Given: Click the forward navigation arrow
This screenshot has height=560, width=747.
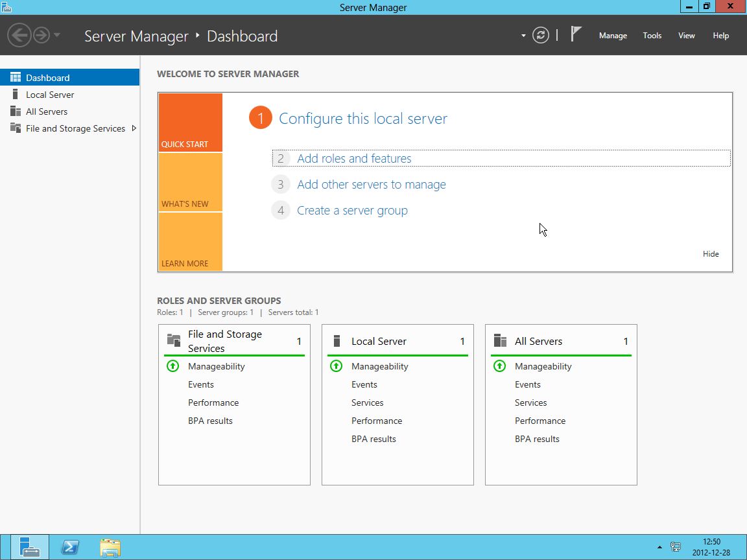Looking at the screenshot, I should tap(41, 35).
